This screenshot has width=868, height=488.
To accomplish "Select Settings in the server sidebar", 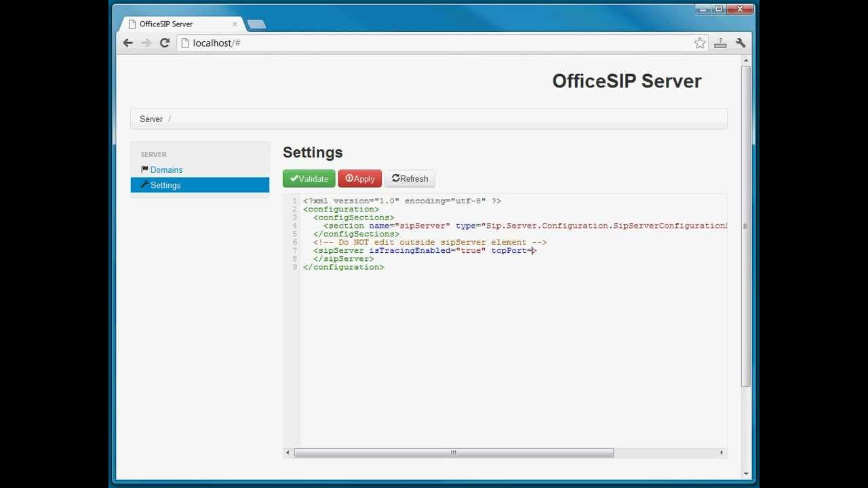I will [165, 185].
